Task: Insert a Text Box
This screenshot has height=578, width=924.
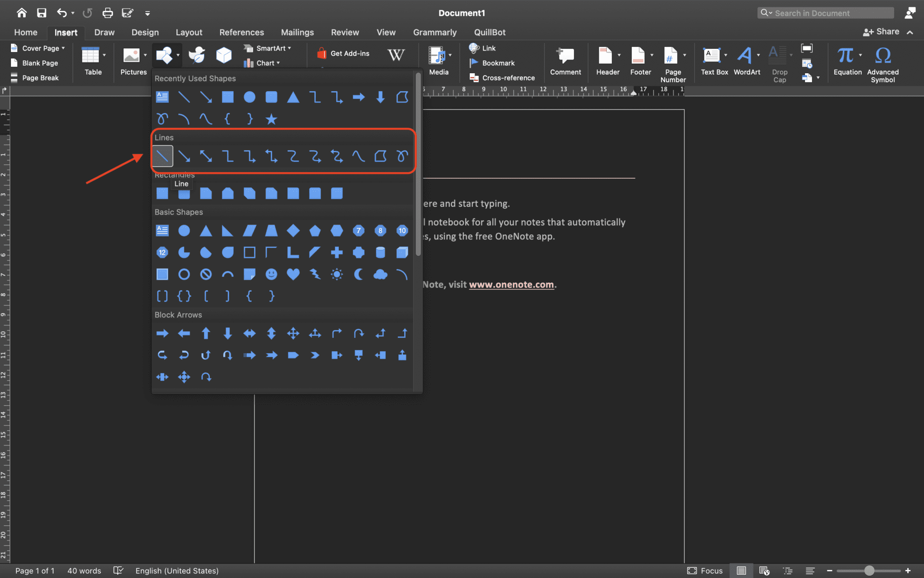Action: (x=714, y=59)
